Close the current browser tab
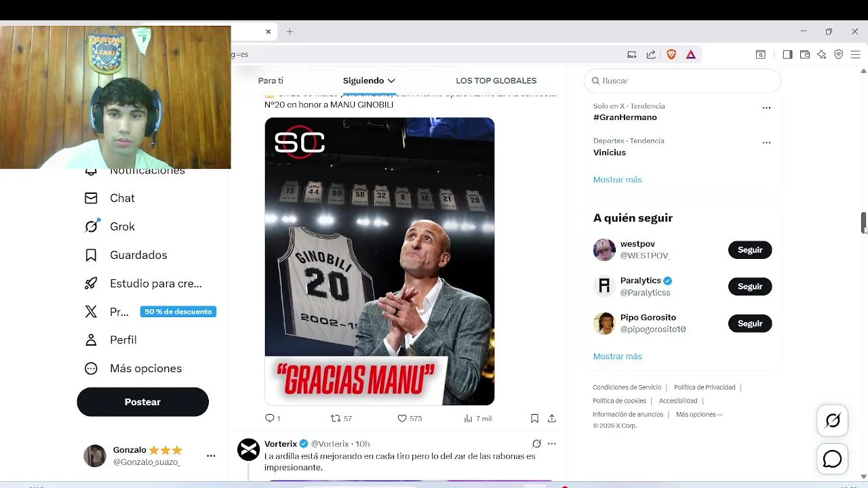The height and width of the screenshot is (488, 868). (x=268, y=31)
